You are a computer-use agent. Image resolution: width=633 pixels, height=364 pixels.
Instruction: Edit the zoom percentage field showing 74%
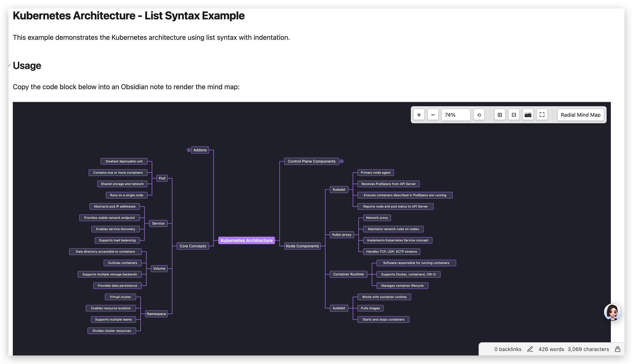tap(456, 115)
